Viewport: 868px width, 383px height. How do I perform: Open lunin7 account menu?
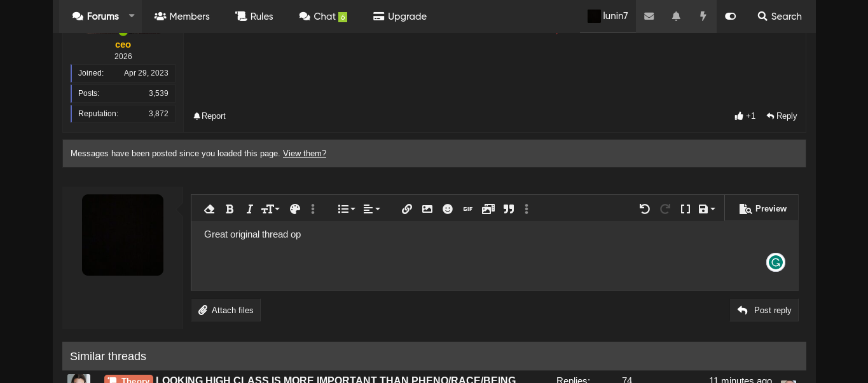coord(608,17)
